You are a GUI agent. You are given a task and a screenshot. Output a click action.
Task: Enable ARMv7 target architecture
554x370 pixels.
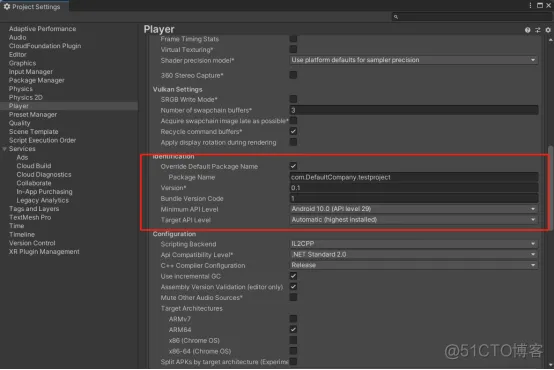coord(293,319)
